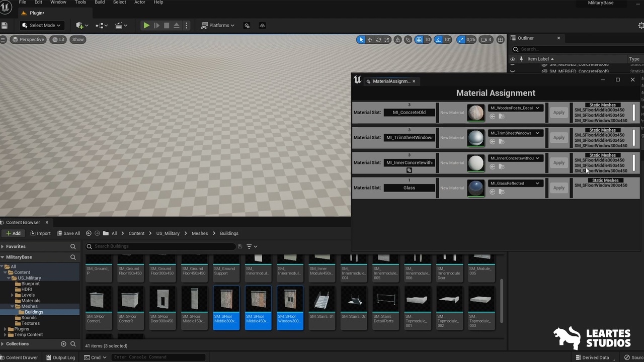Click the Import button
The image size is (644, 362).
pyautogui.click(x=40, y=233)
